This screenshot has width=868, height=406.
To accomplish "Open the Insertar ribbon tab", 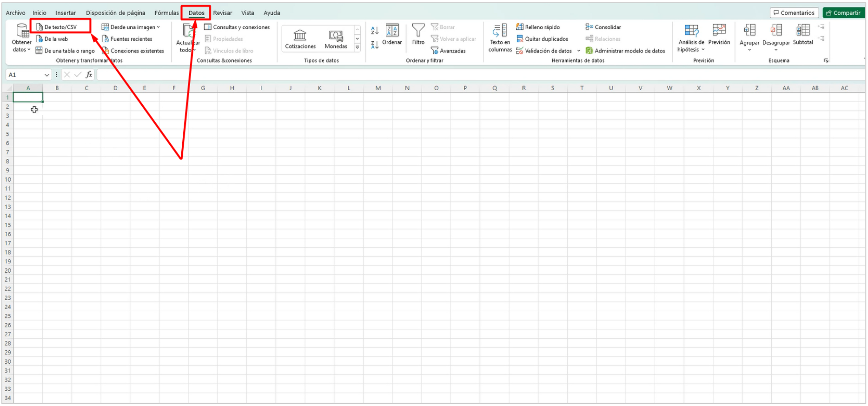I will (66, 13).
